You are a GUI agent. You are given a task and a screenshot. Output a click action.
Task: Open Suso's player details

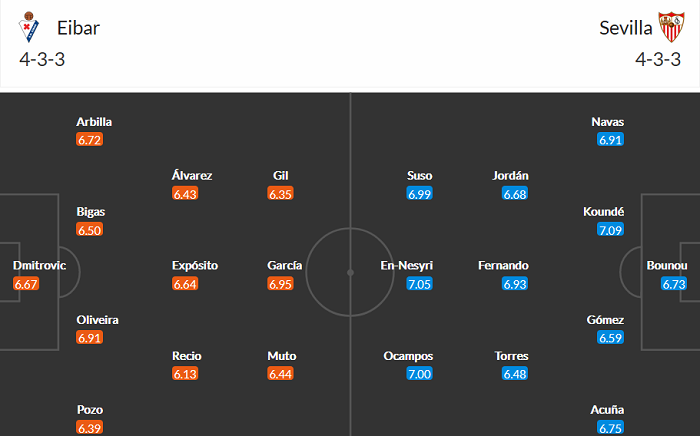pos(419,176)
